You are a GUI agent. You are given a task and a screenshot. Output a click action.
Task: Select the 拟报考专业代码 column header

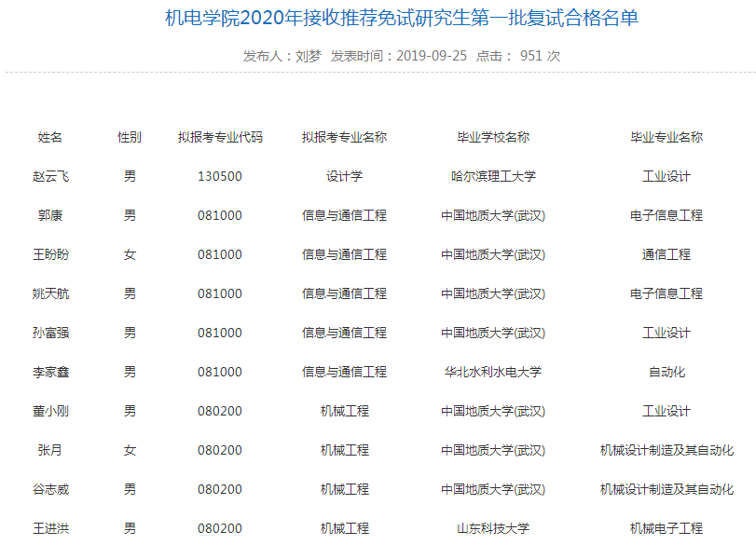click(x=220, y=137)
